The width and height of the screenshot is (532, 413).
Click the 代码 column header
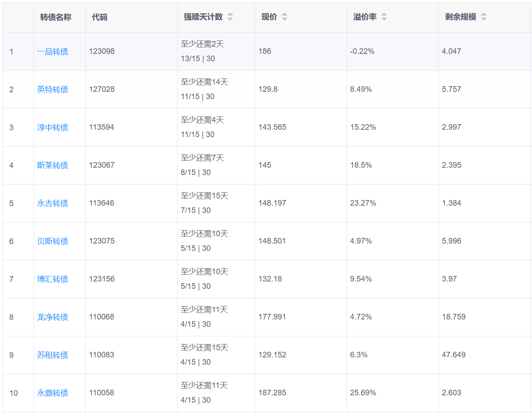coord(100,17)
